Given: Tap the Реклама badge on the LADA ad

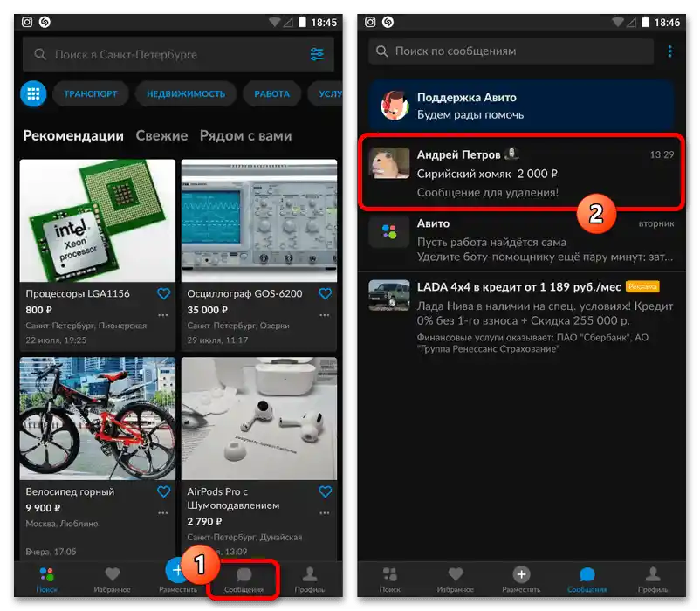Looking at the screenshot, I should point(642,286).
